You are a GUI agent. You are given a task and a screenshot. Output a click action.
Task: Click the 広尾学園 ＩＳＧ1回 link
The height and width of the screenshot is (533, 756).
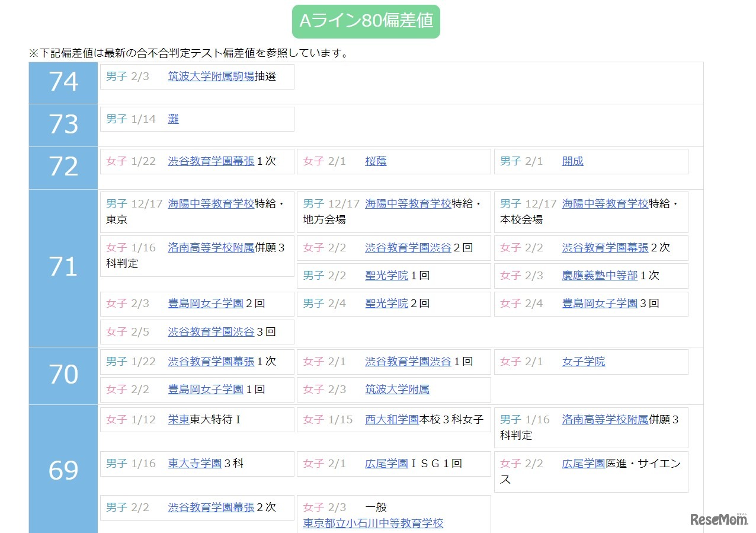[x=386, y=464]
